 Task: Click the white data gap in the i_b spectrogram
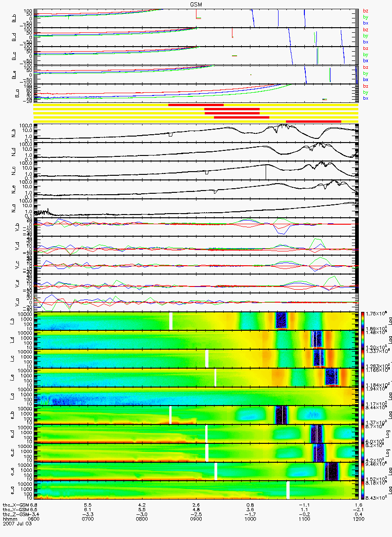click(171, 321)
